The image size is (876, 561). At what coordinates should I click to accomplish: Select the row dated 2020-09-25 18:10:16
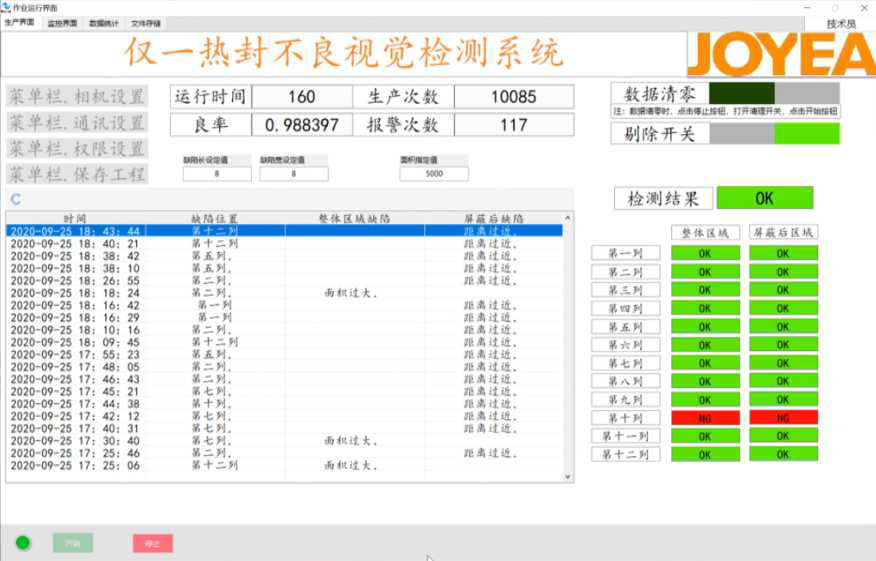pyautogui.click(x=284, y=330)
